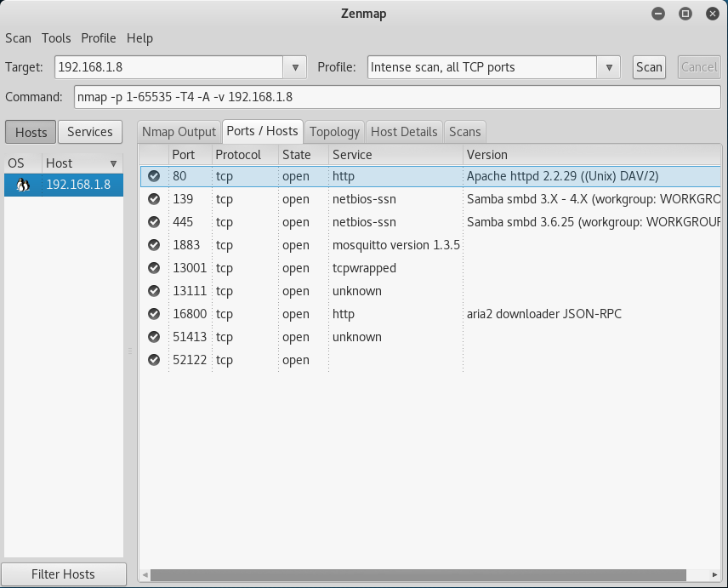Click the status icon beside port 139
This screenshot has height=588, width=728.
tap(154, 199)
